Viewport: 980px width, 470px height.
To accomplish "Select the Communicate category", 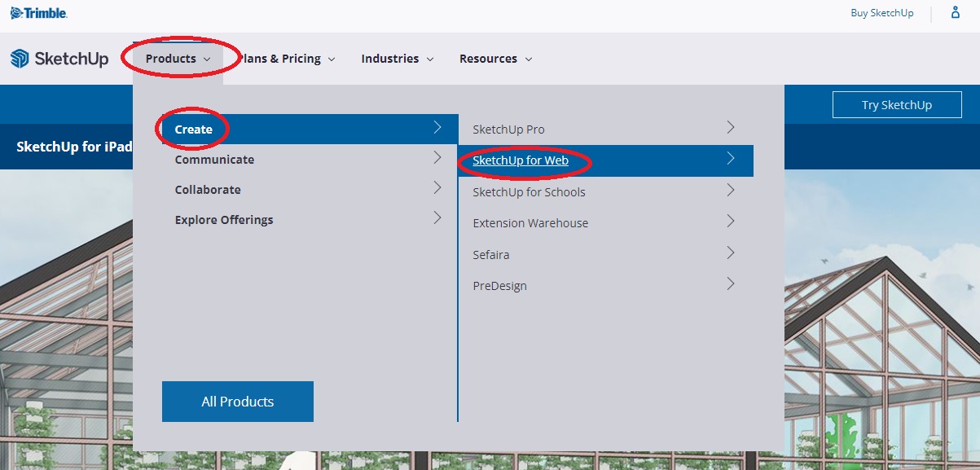I will coord(214,160).
